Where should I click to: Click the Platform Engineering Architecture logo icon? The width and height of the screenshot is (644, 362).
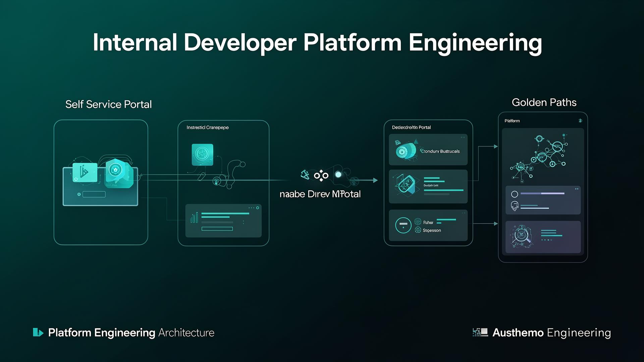(x=38, y=333)
